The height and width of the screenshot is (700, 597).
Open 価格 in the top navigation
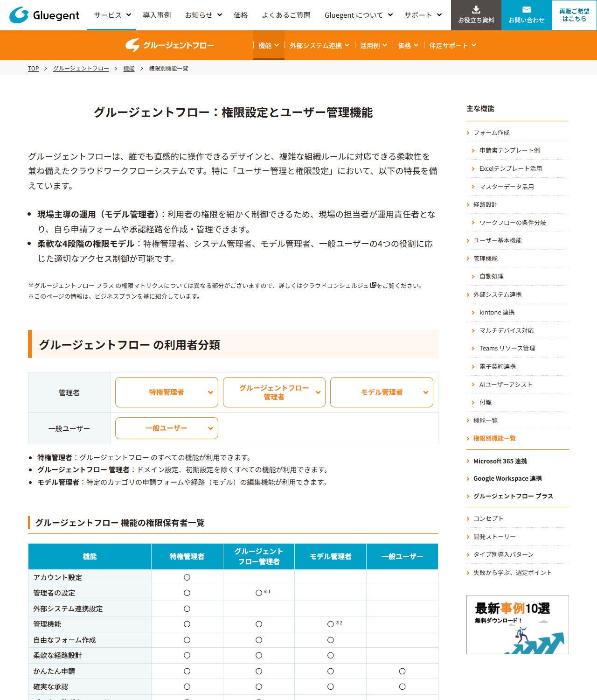coord(241,15)
